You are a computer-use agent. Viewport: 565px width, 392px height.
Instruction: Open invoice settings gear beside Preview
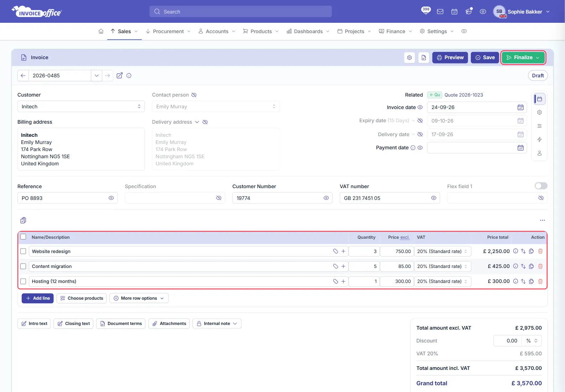tap(410, 58)
